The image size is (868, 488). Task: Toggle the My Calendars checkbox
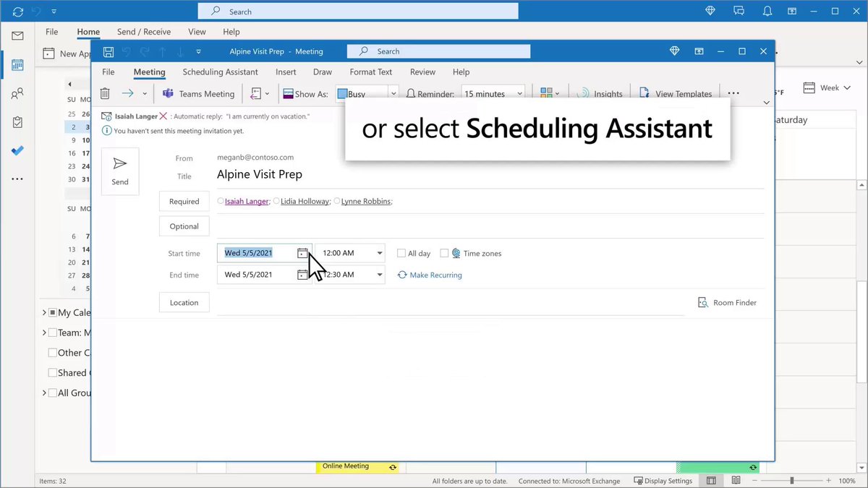click(x=53, y=313)
